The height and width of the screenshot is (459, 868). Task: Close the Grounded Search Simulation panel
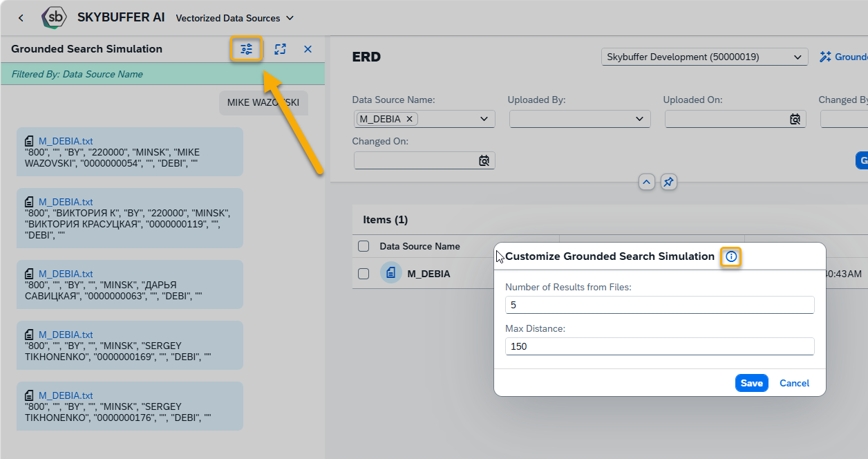pyautogui.click(x=308, y=49)
